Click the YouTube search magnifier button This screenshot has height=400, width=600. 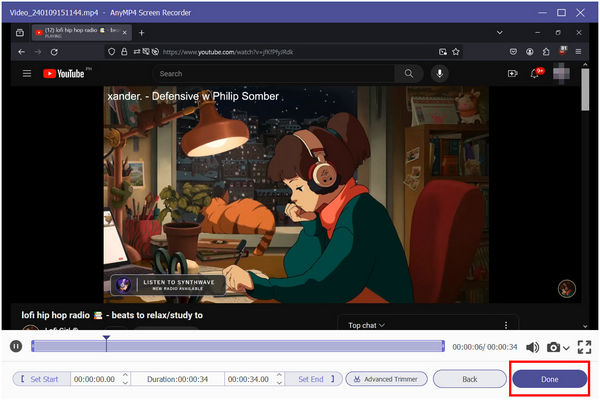click(x=409, y=73)
